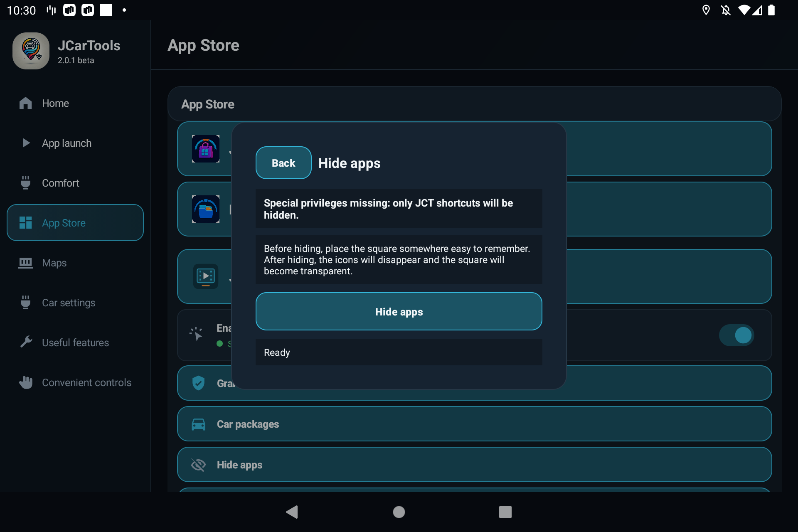
Task: Select App Store sidebar item
Action: [75, 223]
